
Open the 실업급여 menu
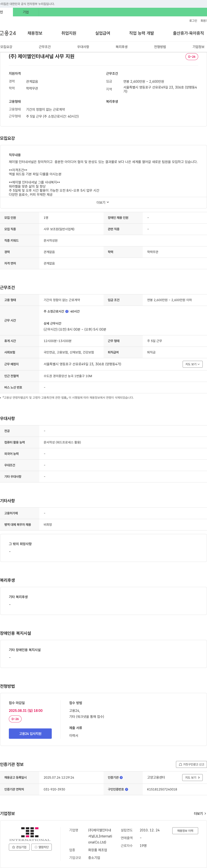tap(103, 33)
